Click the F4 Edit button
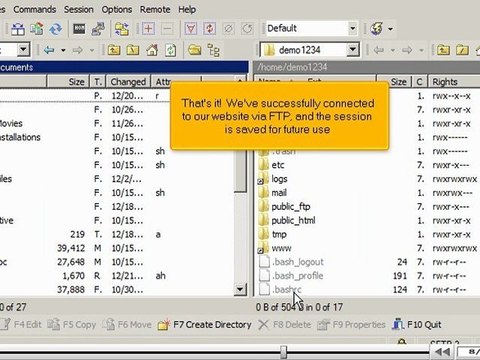Image resolution: width=480 pixels, height=360 pixels. [x=22, y=324]
